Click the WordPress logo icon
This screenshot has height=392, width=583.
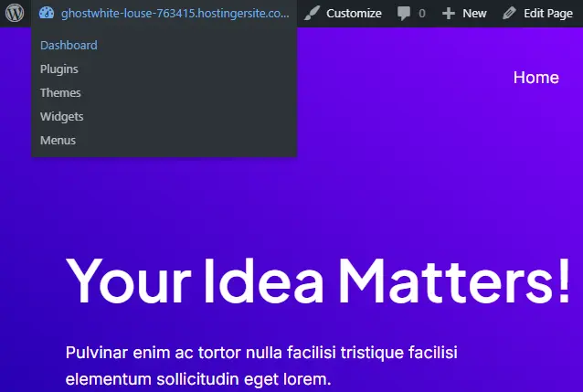tap(15, 13)
